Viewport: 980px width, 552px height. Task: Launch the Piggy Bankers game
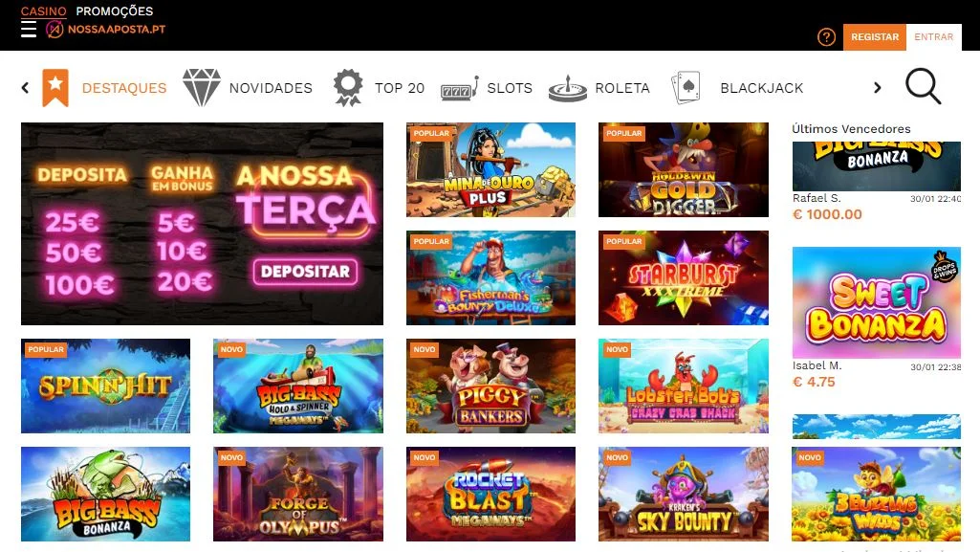(x=490, y=386)
